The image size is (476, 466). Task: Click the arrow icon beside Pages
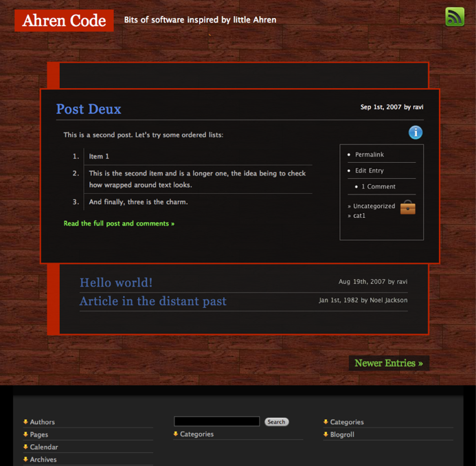click(x=25, y=434)
